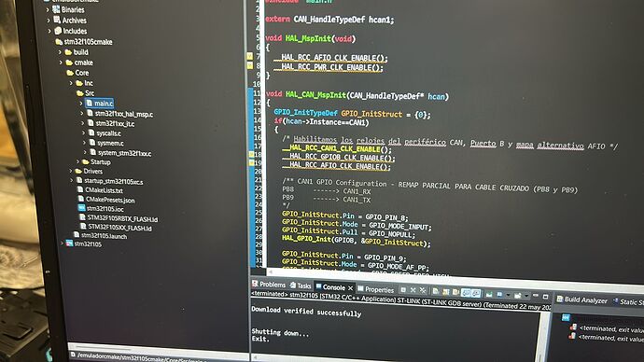644x362 pixels.
Task: Toggle Scroll Lock in the Console toolbar
Action: click(x=445, y=292)
